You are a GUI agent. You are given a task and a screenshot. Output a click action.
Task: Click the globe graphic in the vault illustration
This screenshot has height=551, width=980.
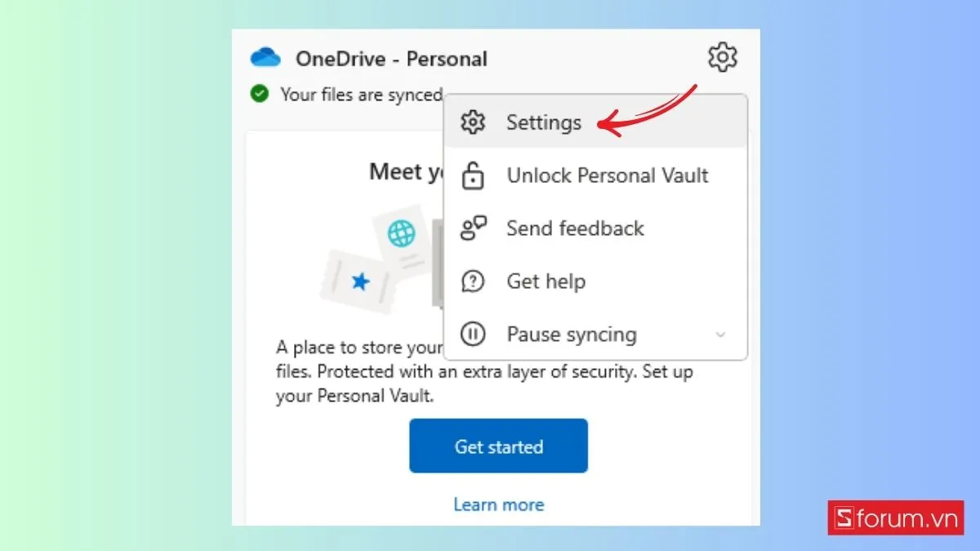[399, 232]
